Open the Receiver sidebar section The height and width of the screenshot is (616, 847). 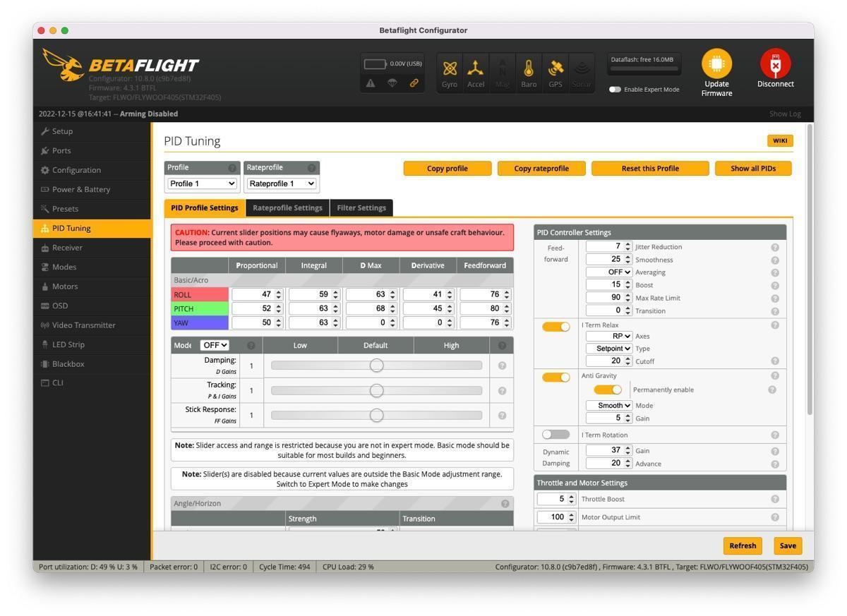(92, 248)
